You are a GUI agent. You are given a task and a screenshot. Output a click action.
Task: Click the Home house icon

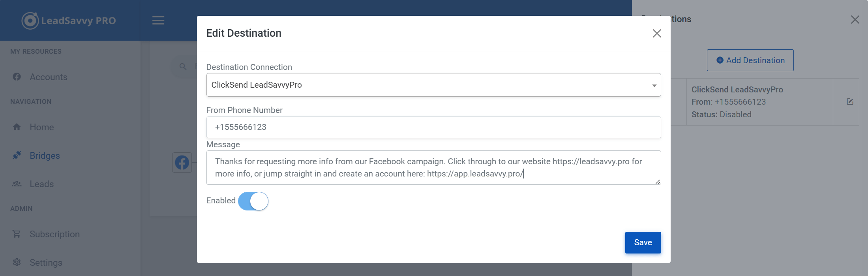[x=17, y=127]
